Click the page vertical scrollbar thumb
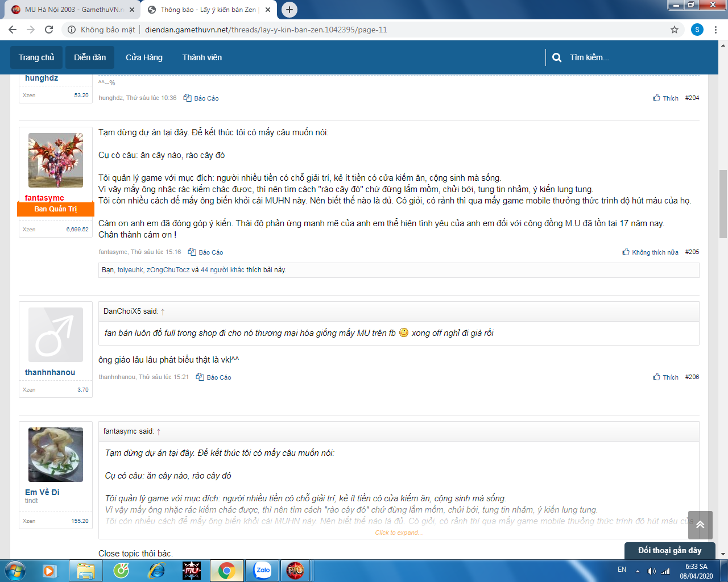Image resolution: width=728 pixels, height=582 pixels. coord(723,203)
